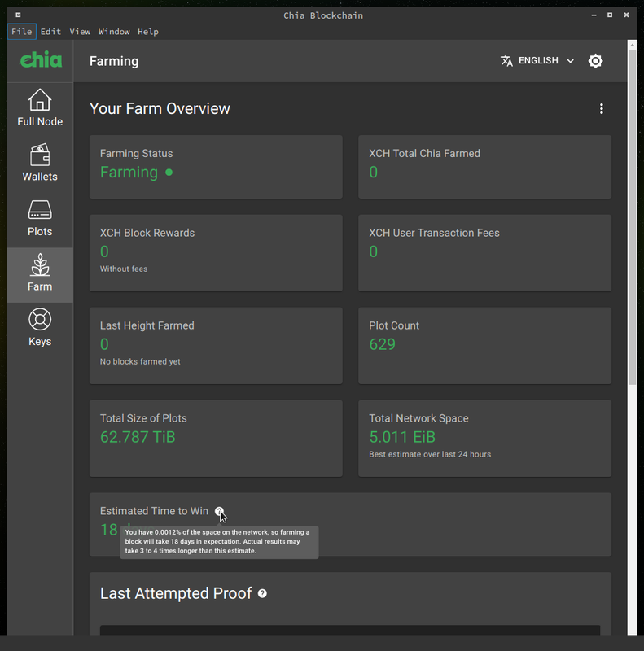Select the Plot Count value 629
This screenshot has height=651, width=644.
[382, 344]
